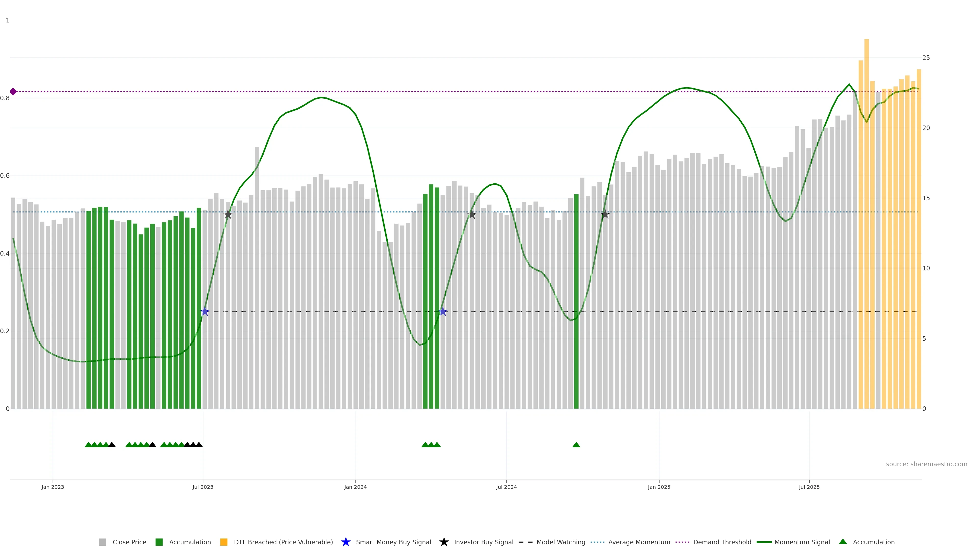The width and height of the screenshot is (980, 551).
Task: Click the purple Demand Threshold diamond marker
Action: (13, 92)
